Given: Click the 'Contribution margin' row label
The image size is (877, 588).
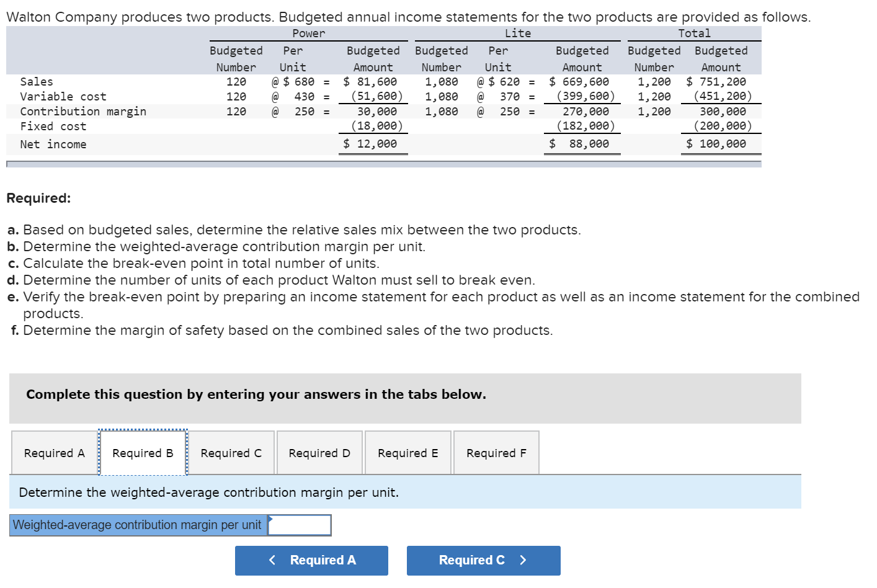Looking at the screenshot, I should point(83,112).
